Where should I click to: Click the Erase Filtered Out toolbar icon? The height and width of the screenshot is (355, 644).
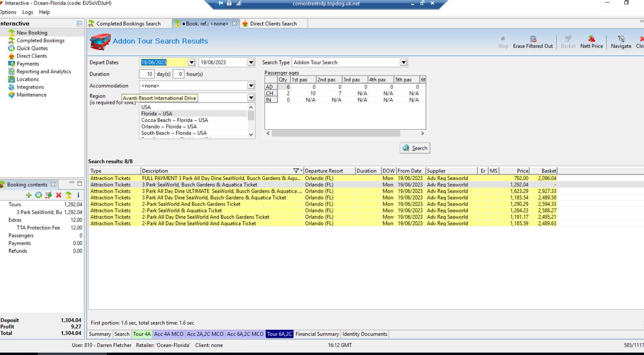533,42
